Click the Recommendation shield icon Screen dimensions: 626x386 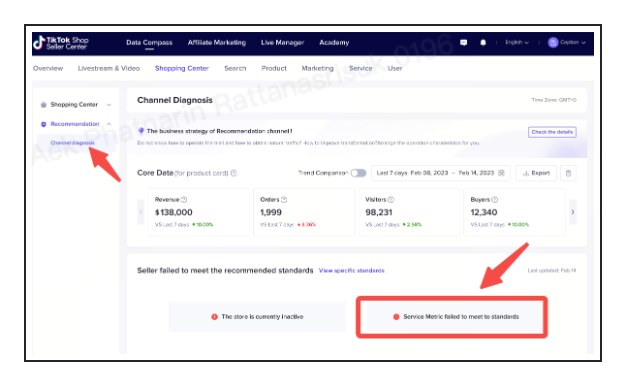point(44,124)
